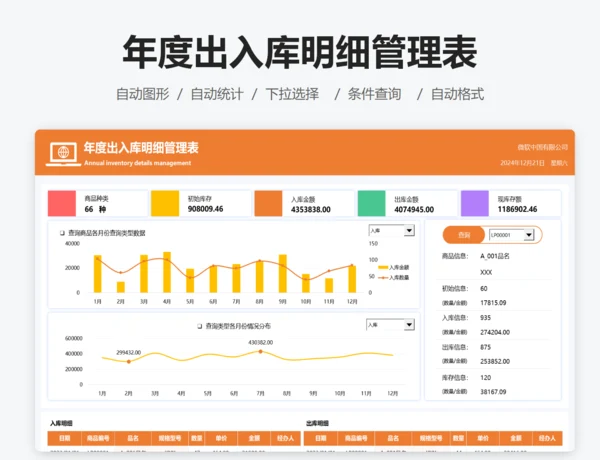Click the 经办人 header in 出库明细 table

pyautogui.click(x=547, y=438)
